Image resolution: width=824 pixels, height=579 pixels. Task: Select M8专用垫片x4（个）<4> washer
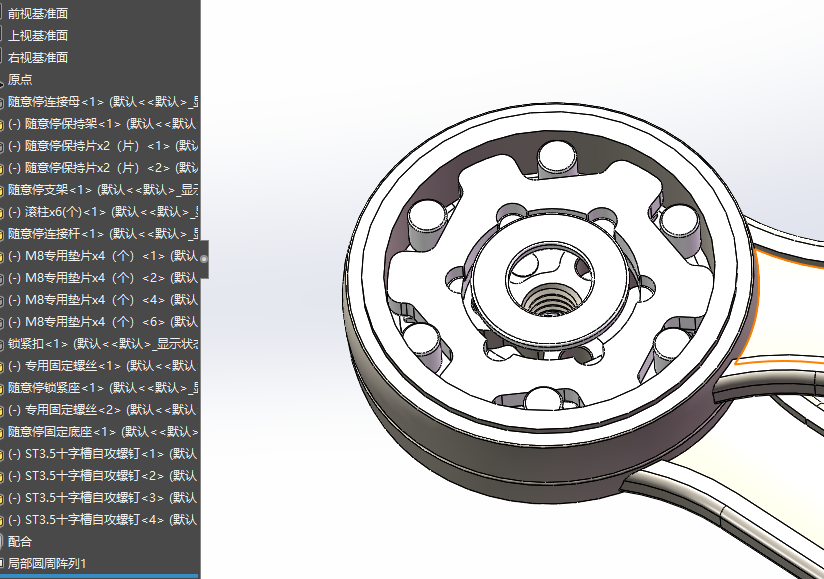(103, 301)
